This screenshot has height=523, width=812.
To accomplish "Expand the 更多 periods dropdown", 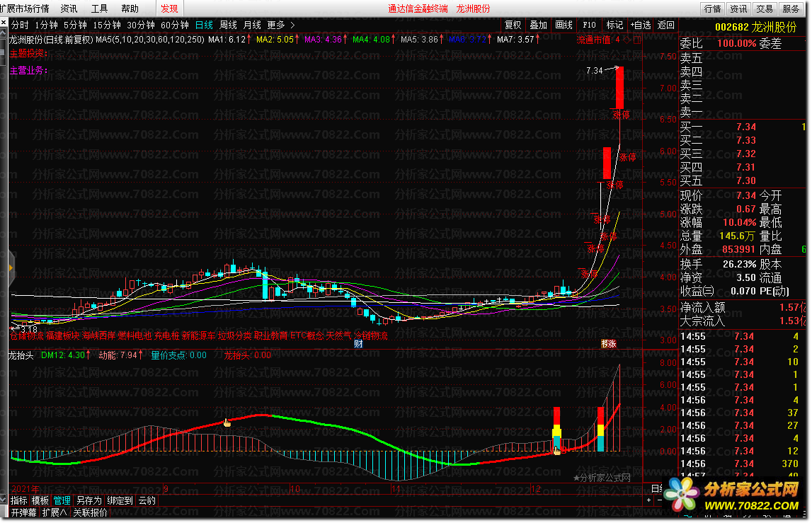I will [280, 25].
